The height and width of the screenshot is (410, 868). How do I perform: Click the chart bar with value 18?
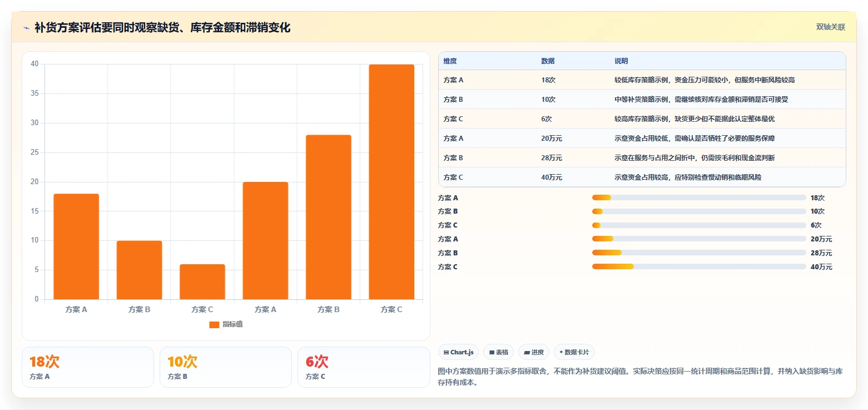76,246
